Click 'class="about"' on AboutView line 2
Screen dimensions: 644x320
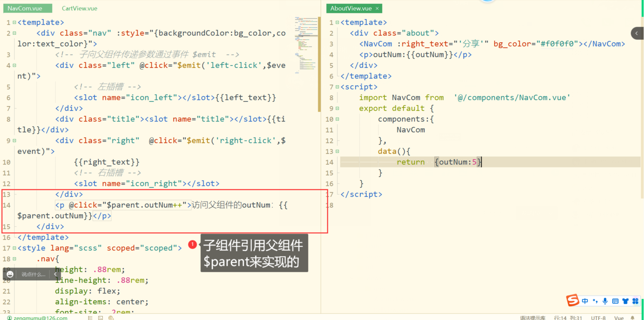click(x=404, y=33)
